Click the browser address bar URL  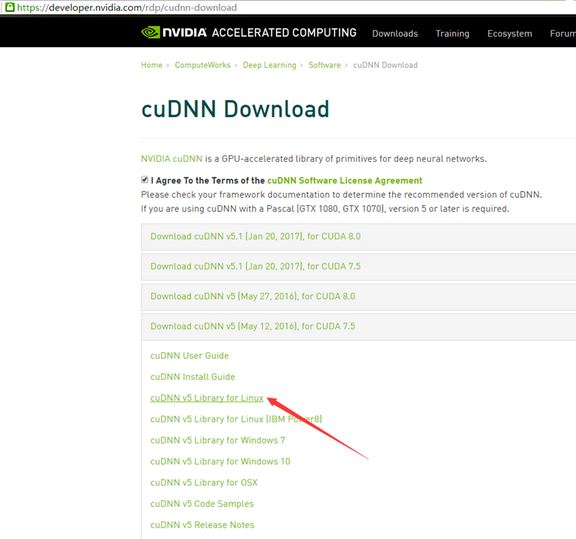point(127,7)
